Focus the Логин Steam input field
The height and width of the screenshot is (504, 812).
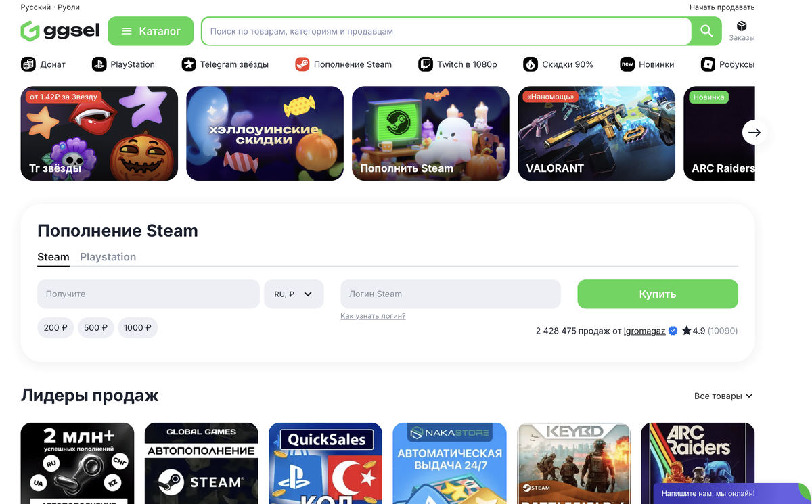[x=451, y=294]
